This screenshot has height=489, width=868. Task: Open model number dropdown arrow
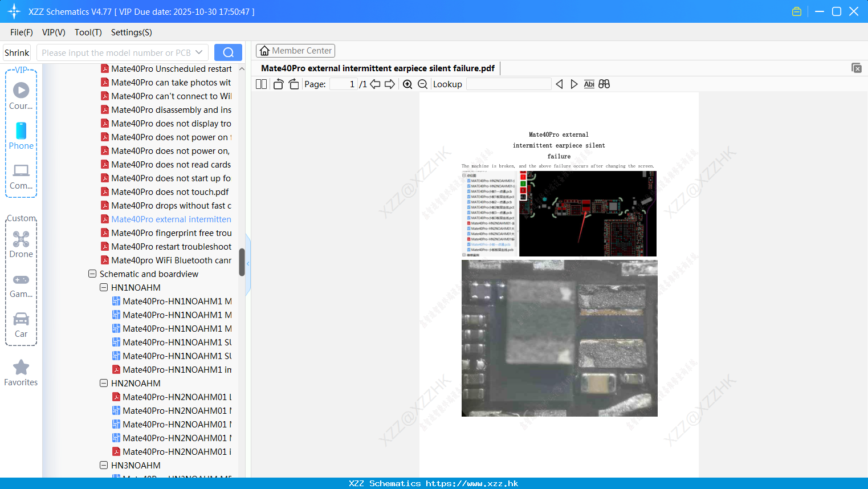199,52
